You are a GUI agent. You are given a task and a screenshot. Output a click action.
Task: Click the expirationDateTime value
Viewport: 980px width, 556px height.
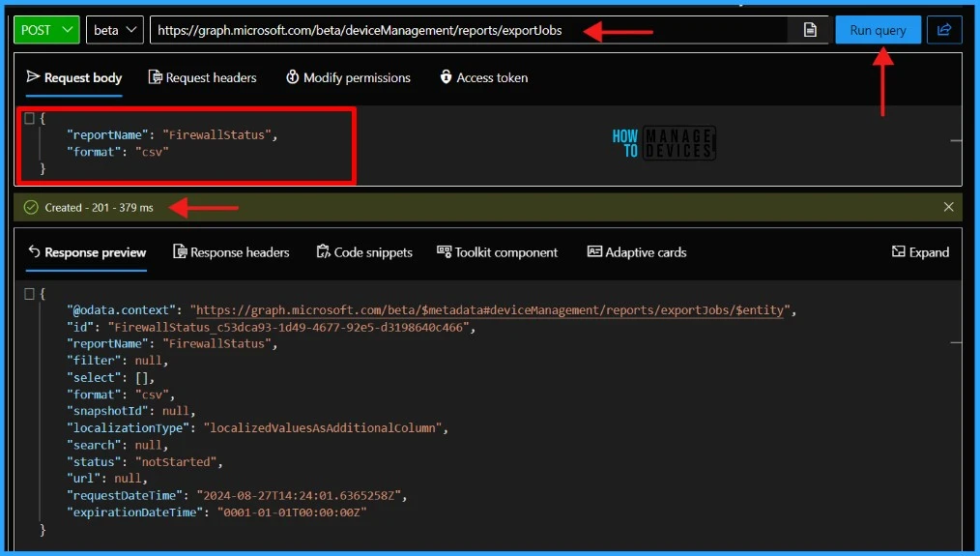coord(292,512)
